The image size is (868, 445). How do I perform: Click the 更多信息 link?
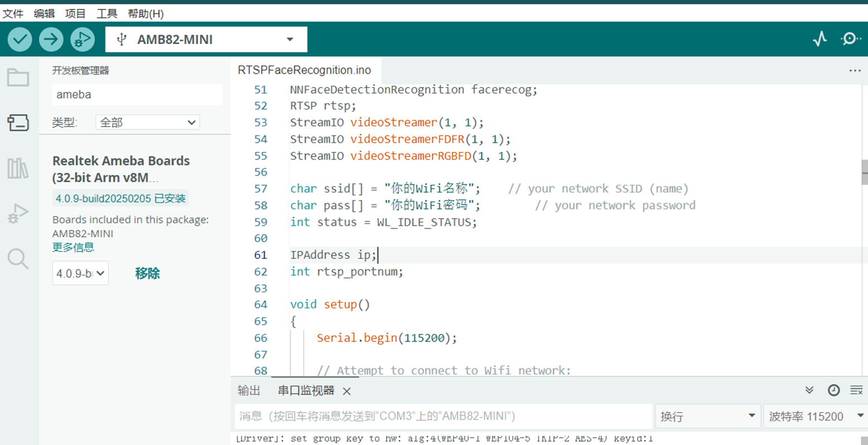click(73, 247)
